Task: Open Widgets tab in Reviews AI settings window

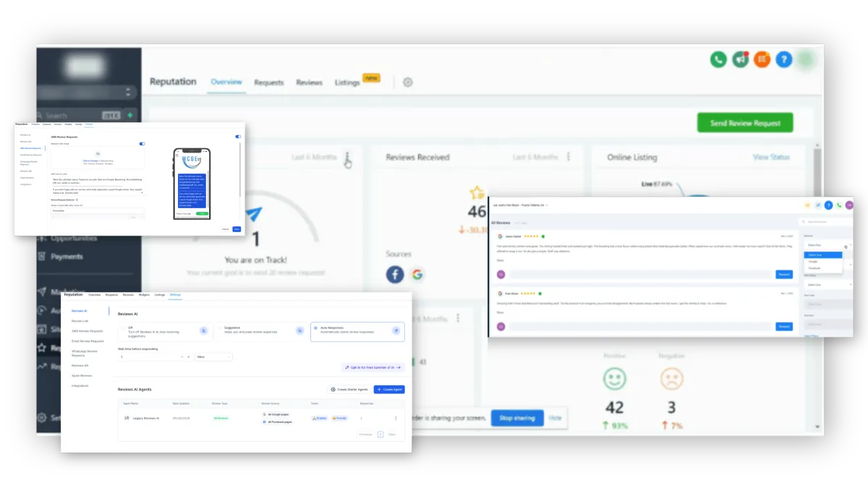Action: [144, 295]
